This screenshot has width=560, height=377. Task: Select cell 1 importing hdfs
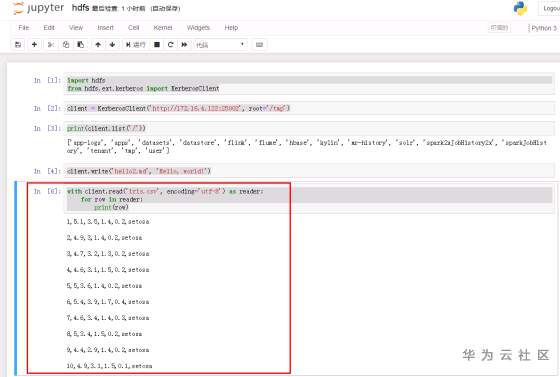[309, 84]
